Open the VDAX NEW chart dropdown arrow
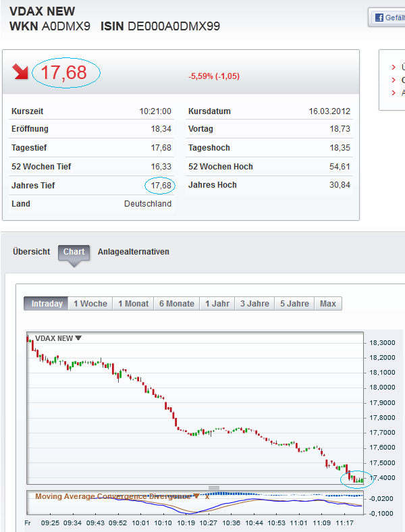Image resolution: width=405 pixels, height=532 pixels. click(78, 338)
